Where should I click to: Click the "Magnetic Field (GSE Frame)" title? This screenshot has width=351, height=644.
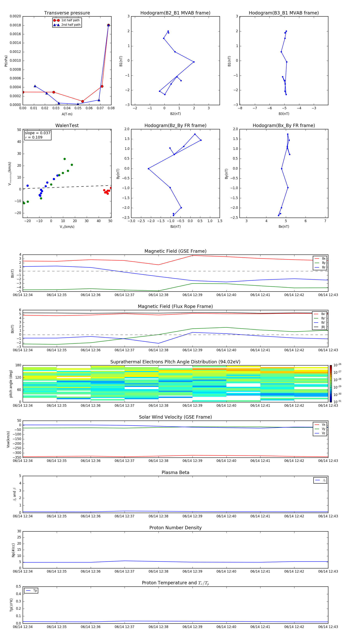(x=175, y=251)
